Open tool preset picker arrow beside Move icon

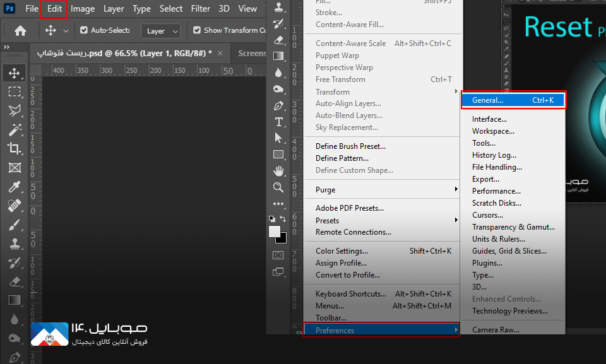pyautogui.click(x=66, y=30)
